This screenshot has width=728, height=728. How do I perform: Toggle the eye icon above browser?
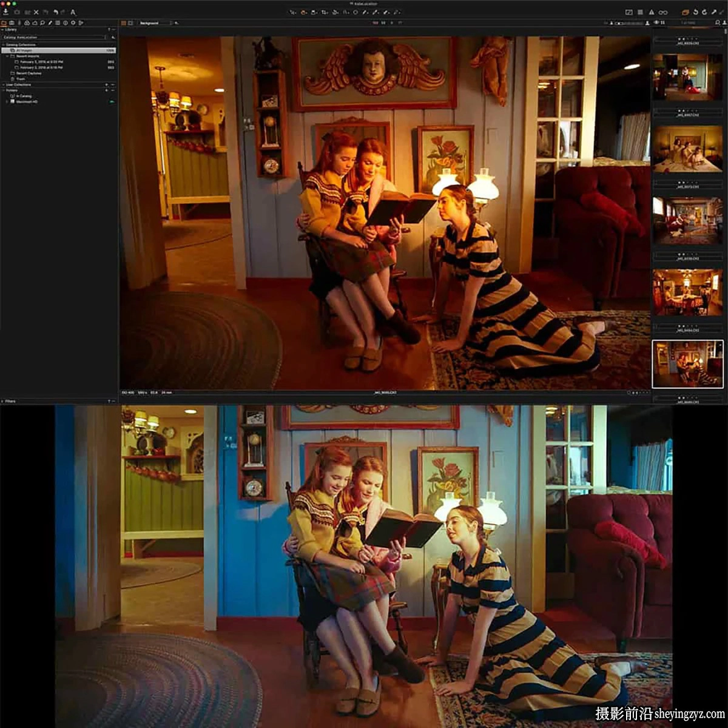coord(656,22)
